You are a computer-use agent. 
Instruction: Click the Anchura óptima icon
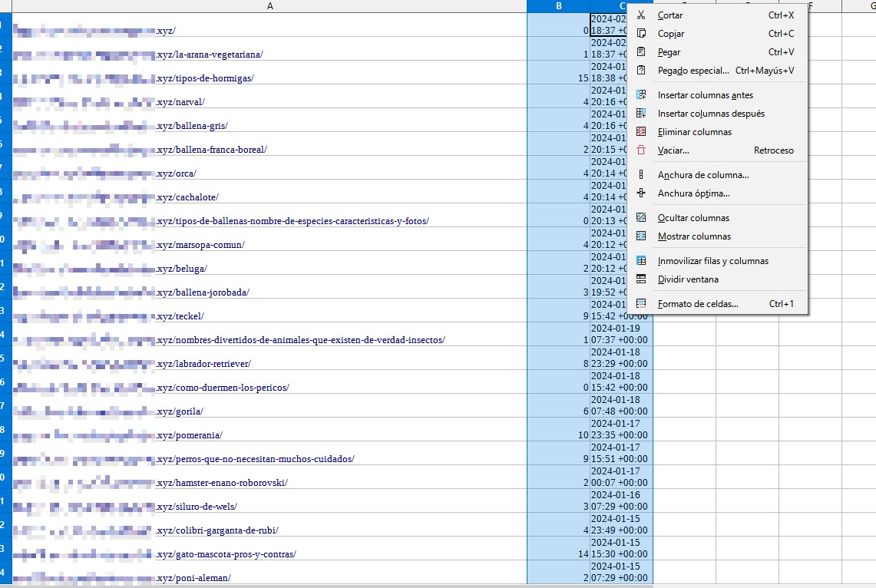click(x=641, y=193)
